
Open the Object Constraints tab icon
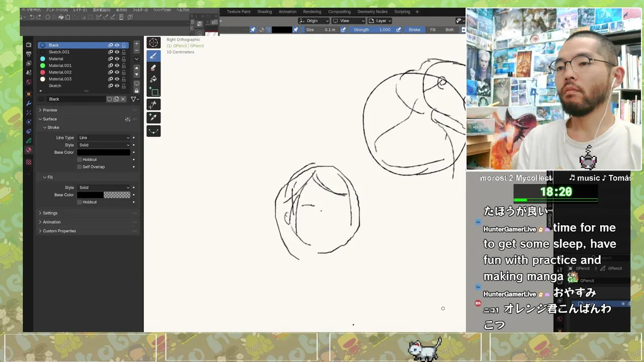pos(29,131)
